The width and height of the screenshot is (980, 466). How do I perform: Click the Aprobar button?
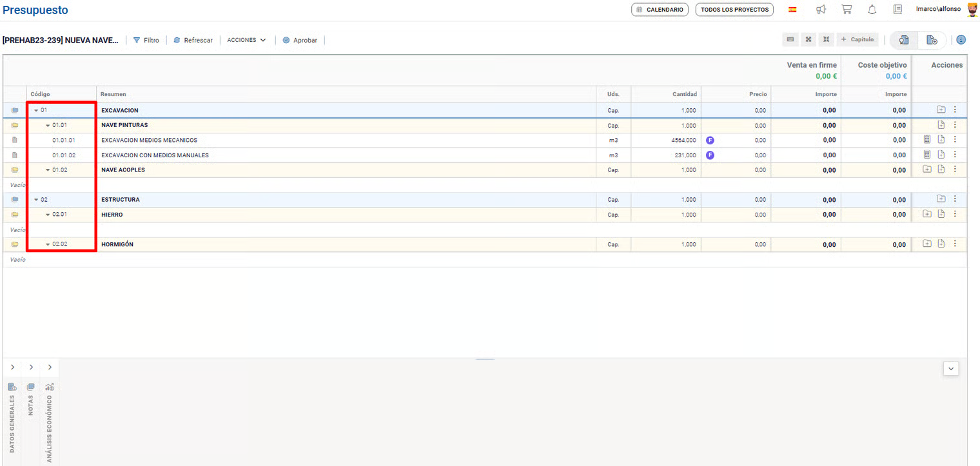pos(300,40)
